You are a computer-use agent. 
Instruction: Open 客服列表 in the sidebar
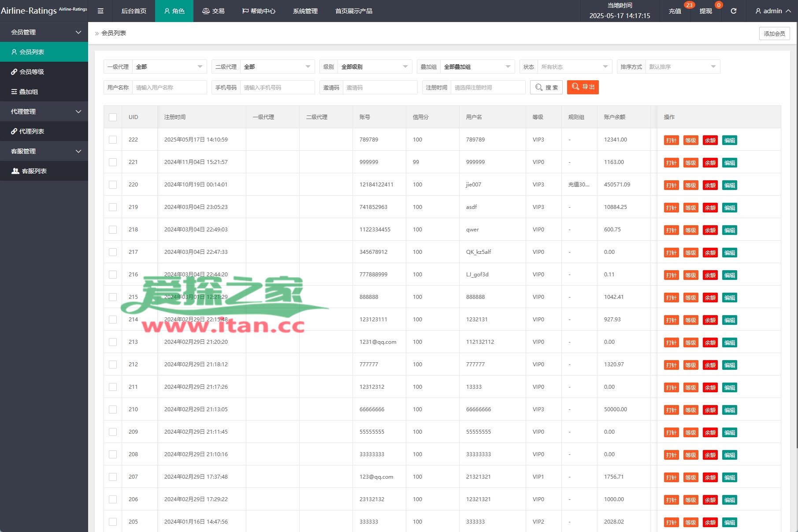(34, 171)
